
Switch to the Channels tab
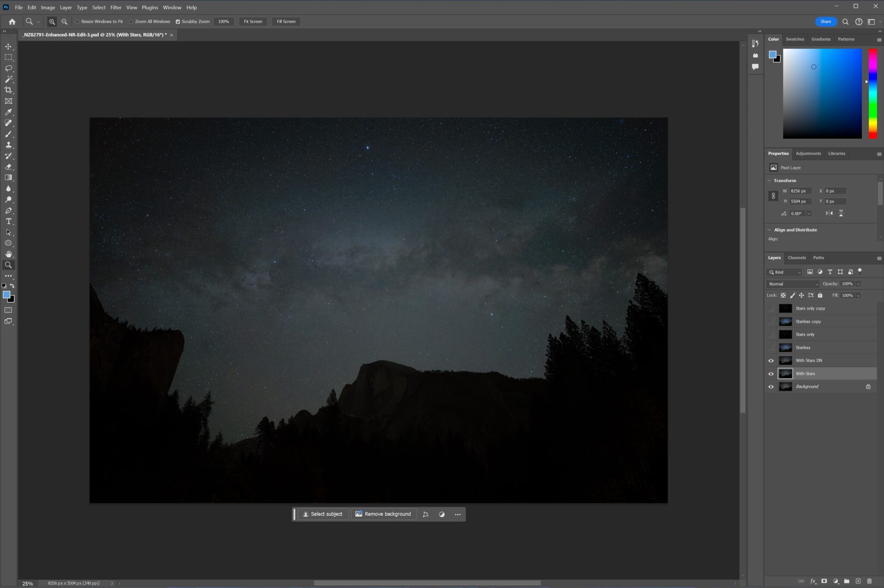[796, 257]
